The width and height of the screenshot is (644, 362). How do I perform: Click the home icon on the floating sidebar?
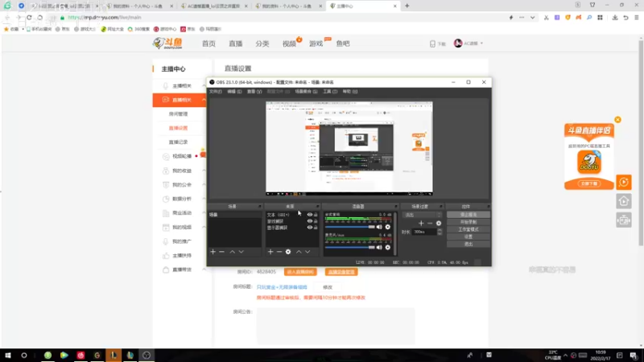623,201
